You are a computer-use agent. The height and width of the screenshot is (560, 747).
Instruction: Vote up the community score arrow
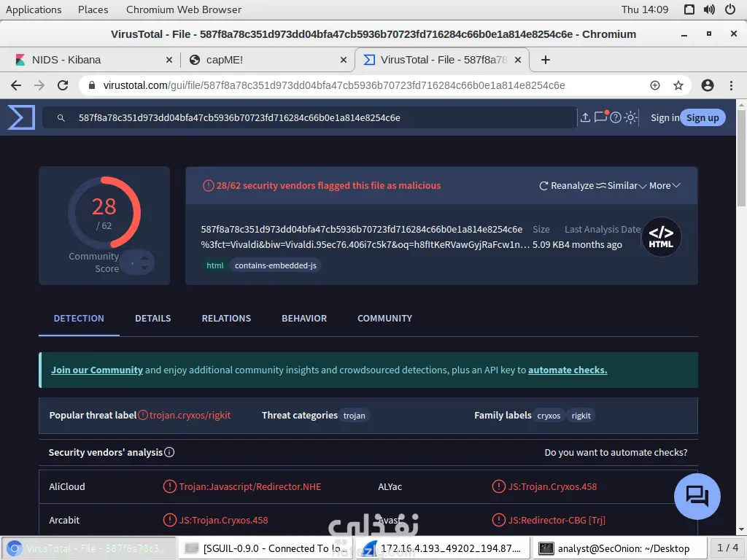click(x=144, y=257)
